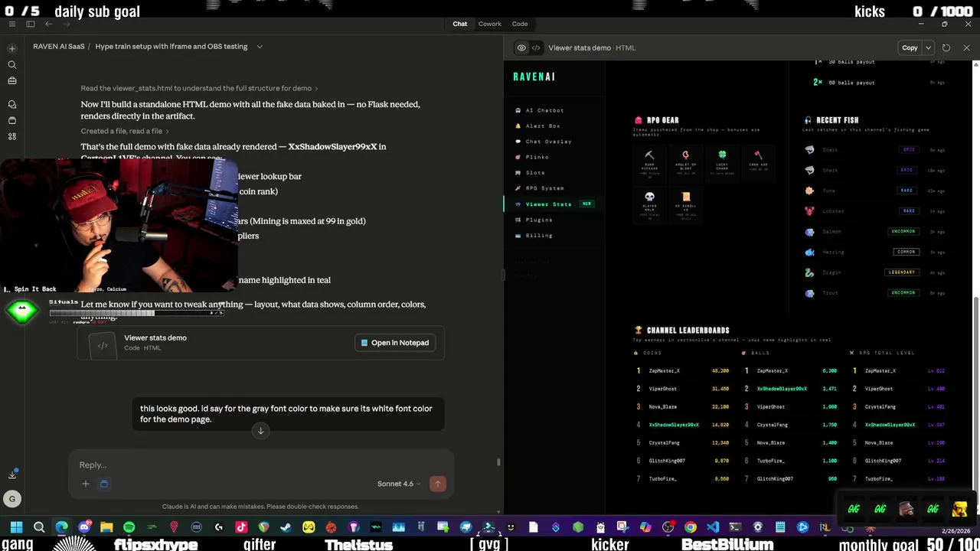Image resolution: width=980 pixels, height=551 pixels.
Task: Open Google Chrome from taskbar
Action: pos(690,527)
